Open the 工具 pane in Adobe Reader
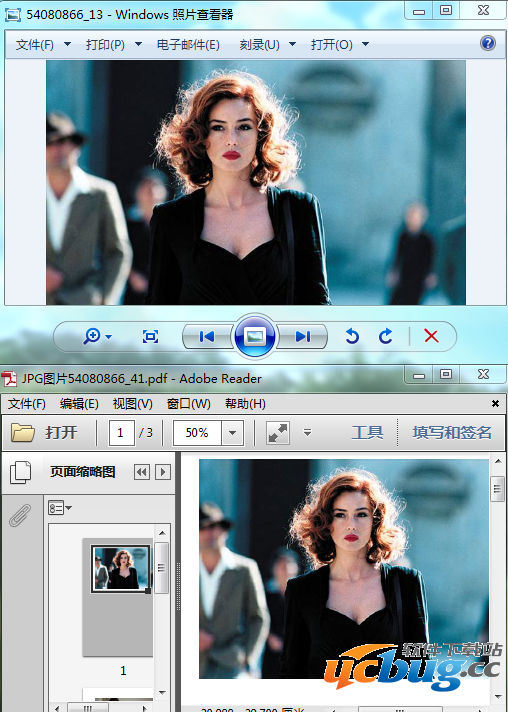Screen dimensions: 508x712 (x=367, y=432)
